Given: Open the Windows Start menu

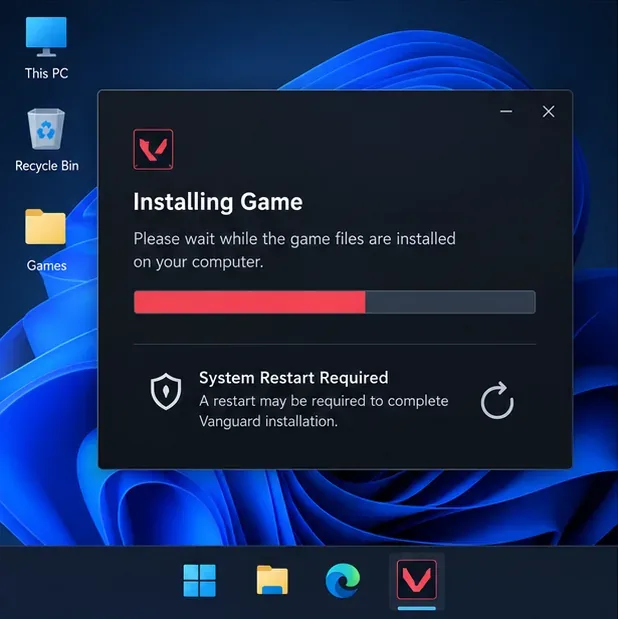Looking at the screenshot, I should point(199,580).
